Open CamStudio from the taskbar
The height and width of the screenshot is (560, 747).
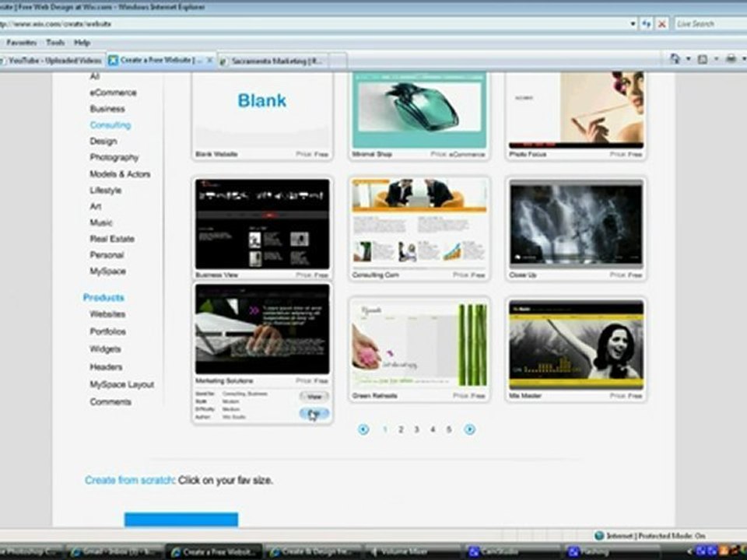[512, 552]
